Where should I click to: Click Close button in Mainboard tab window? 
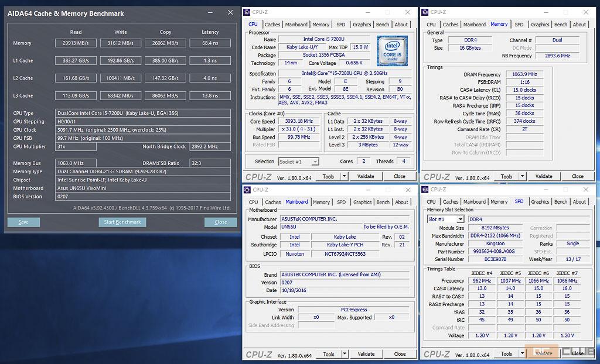point(400,354)
